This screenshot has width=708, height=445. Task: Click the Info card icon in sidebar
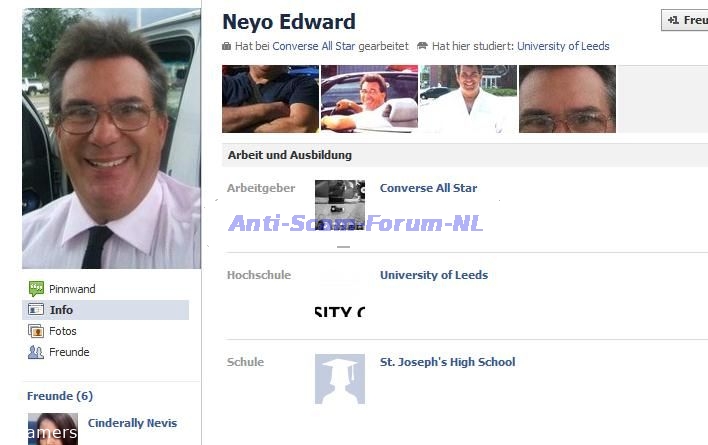point(36,310)
